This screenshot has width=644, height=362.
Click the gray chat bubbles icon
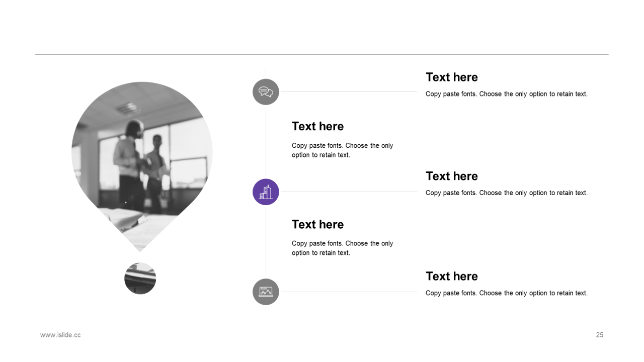[x=266, y=92]
